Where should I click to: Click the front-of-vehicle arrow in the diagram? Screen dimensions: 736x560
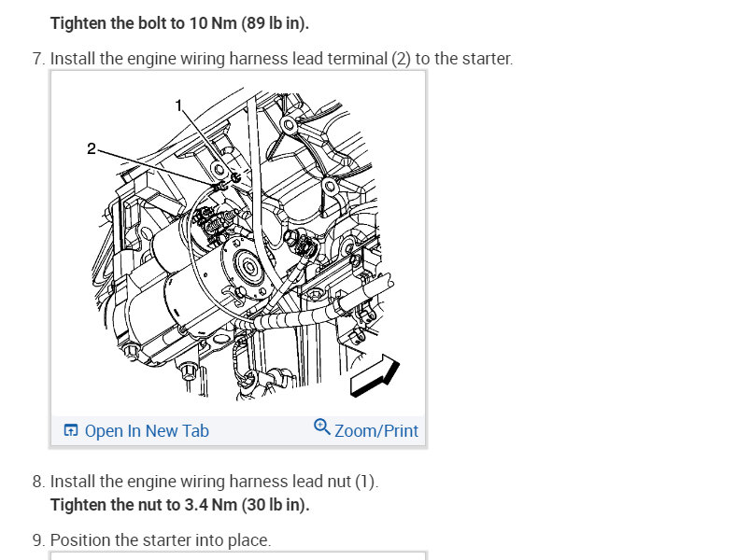[375, 375]
